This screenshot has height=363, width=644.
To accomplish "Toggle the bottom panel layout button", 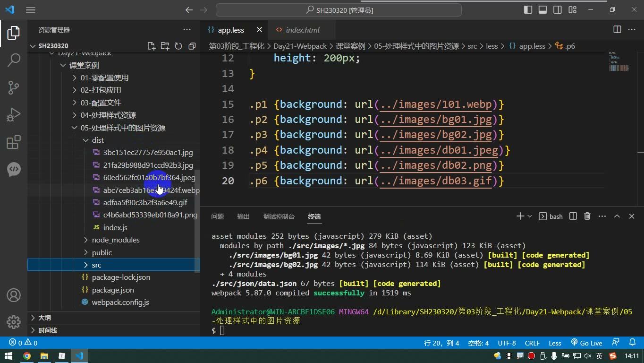I will pos(543,9).
